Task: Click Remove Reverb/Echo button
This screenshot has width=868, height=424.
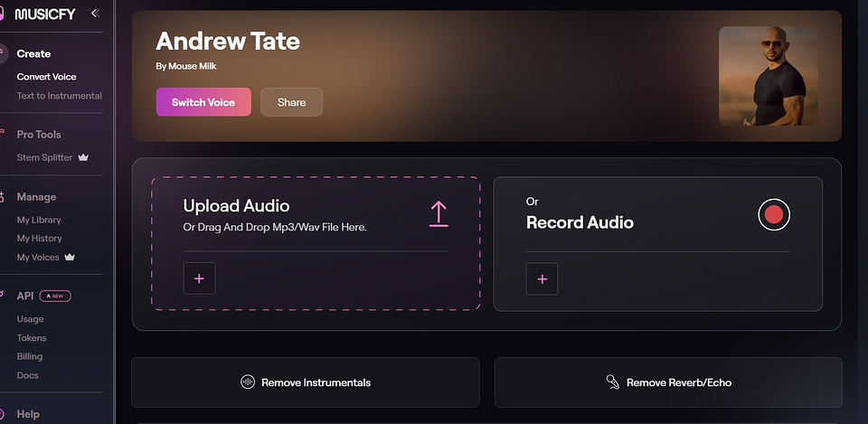Action: pos(668,382)
